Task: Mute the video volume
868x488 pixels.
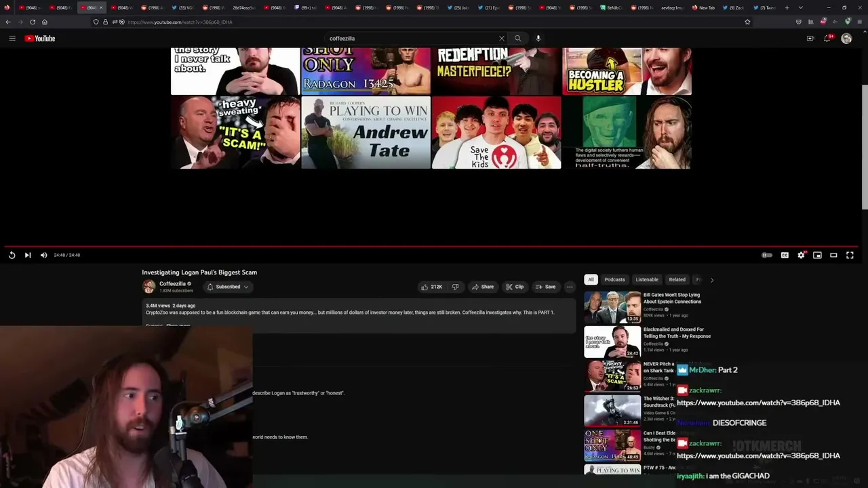Action: 43,255
